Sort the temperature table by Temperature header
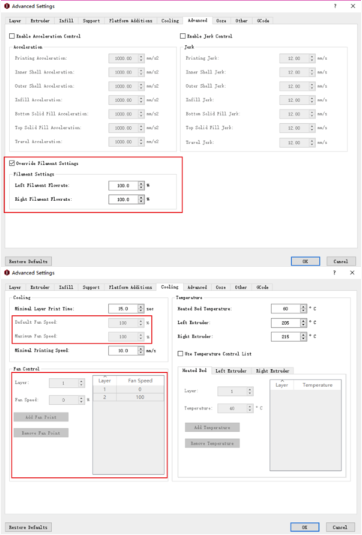This screenshot has height=535, width=362. tap(317, 385)
